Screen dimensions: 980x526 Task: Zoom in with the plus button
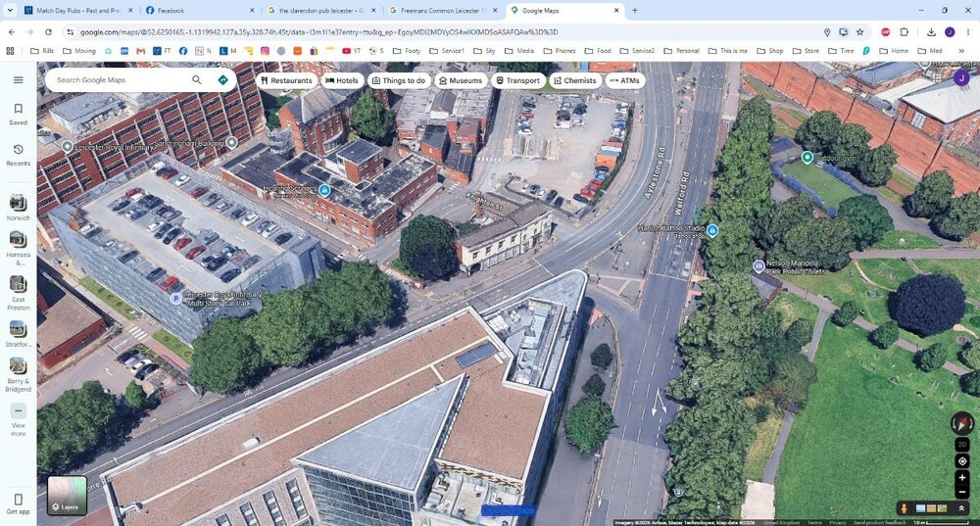(962, 478)
